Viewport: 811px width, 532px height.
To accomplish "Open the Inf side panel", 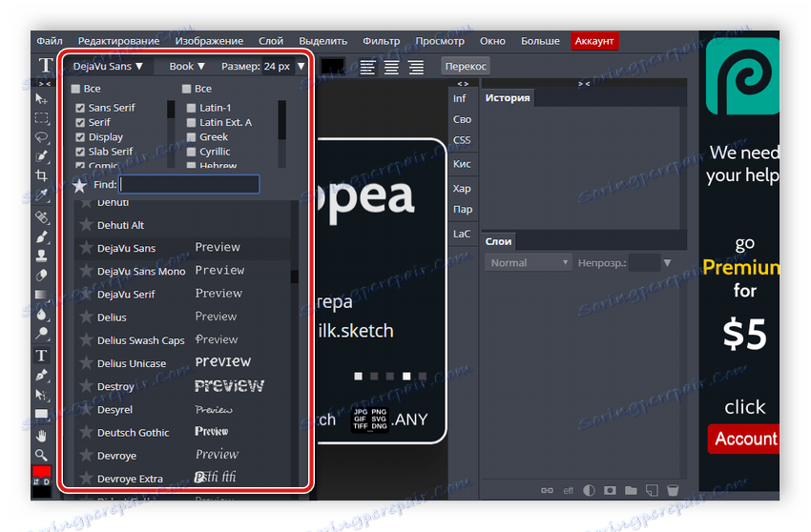I will [x=459, y=98].
